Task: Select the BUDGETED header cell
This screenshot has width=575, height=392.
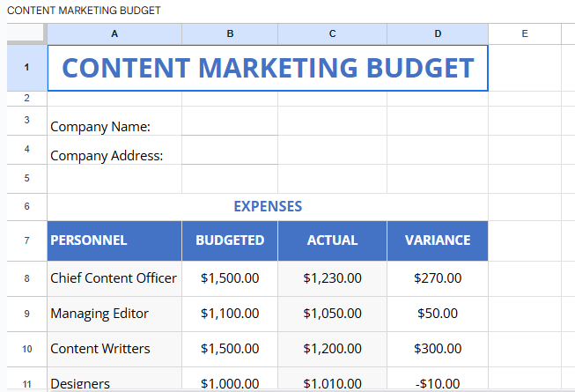Action: (230, 240)
